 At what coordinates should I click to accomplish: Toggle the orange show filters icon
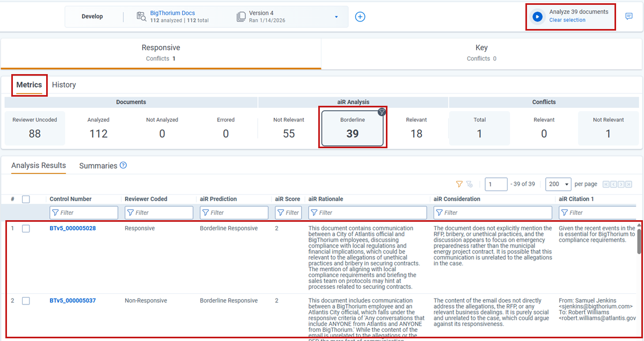[459, 184]
